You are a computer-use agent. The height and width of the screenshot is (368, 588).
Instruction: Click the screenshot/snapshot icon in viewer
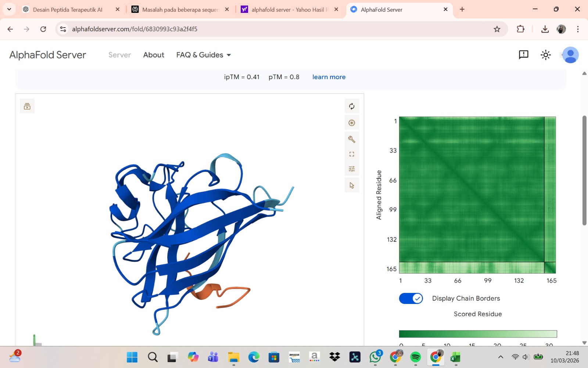tap(352, 123)
